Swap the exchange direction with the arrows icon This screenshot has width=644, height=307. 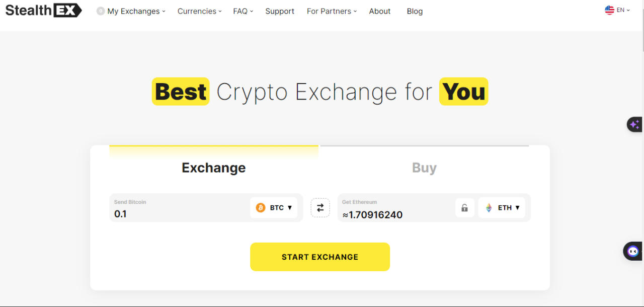point(320,207)
